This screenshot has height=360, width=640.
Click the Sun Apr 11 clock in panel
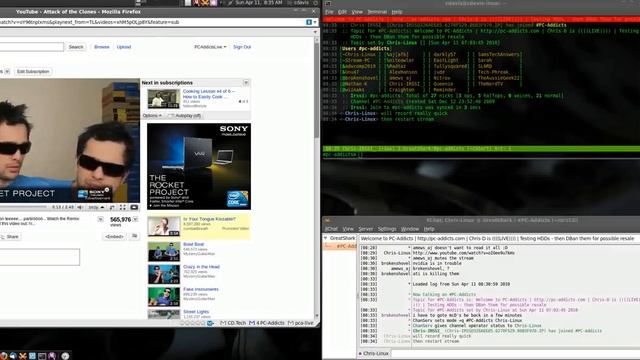point(259,2)
